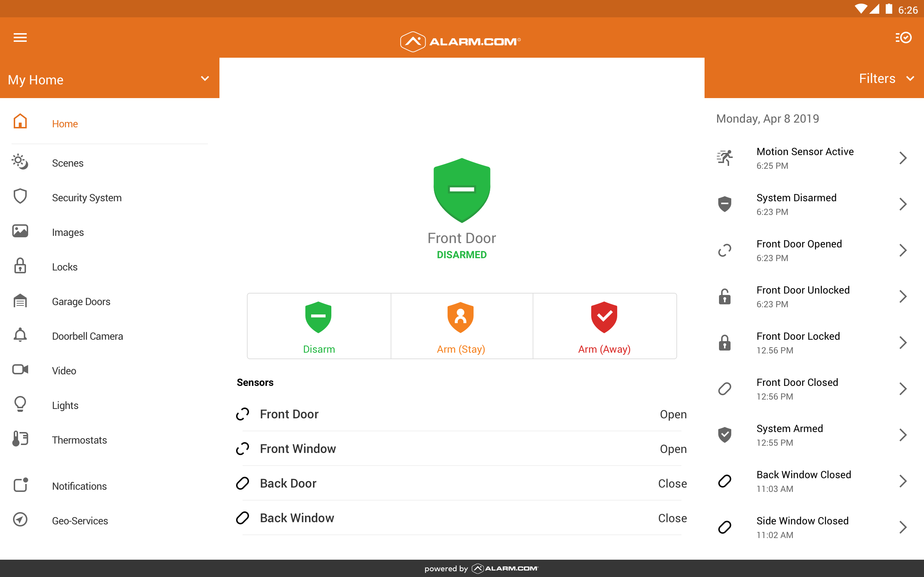This screenshot has height=577, width=924.
Task: Disarm the security system
Action: [x=318, y=326]
